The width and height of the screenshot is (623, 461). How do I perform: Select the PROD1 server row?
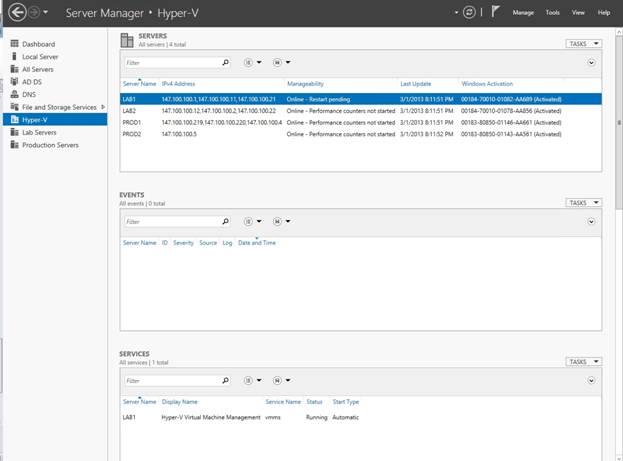(361, 122)
